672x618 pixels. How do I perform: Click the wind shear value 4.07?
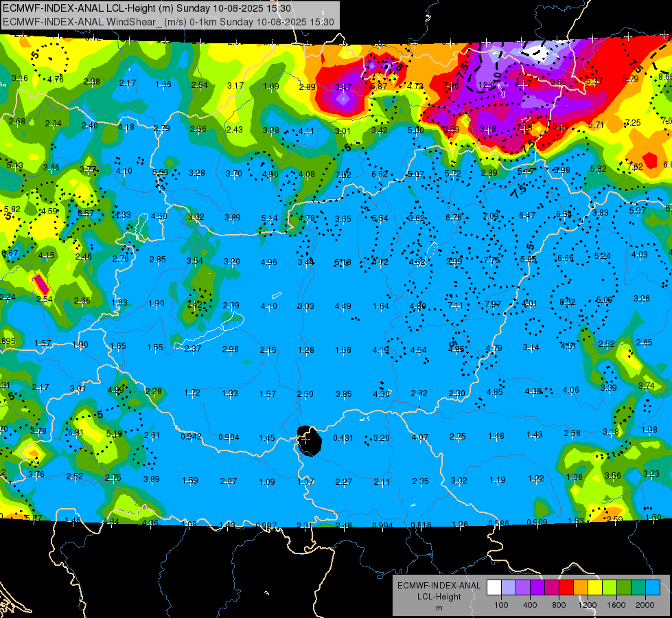tap(419, 437)
